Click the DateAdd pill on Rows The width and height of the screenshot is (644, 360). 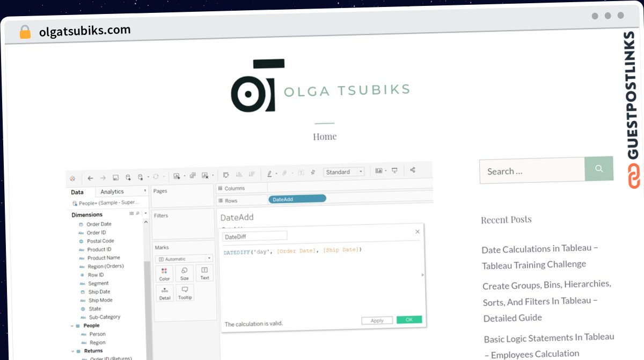pos(297,199)
